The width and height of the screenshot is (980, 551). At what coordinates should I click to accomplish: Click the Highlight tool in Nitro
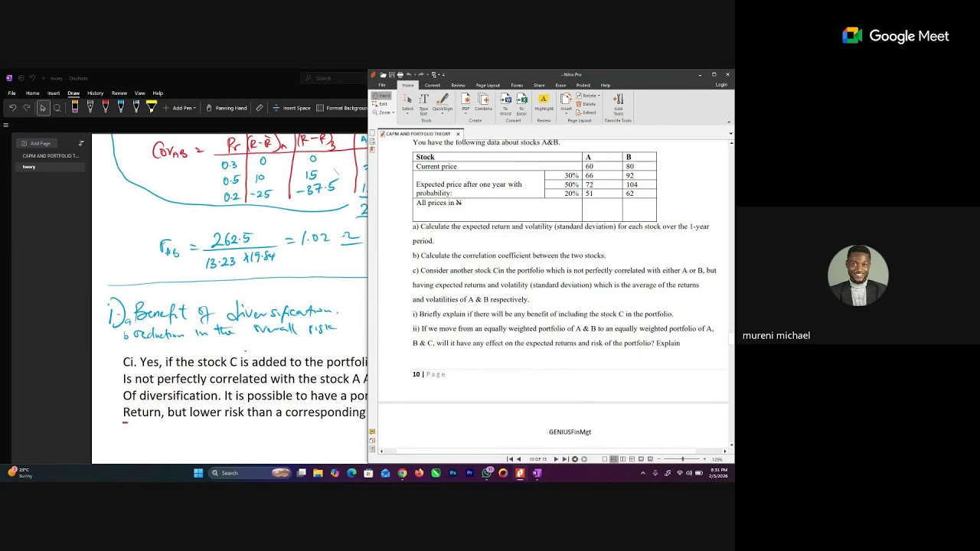(544, 103)
